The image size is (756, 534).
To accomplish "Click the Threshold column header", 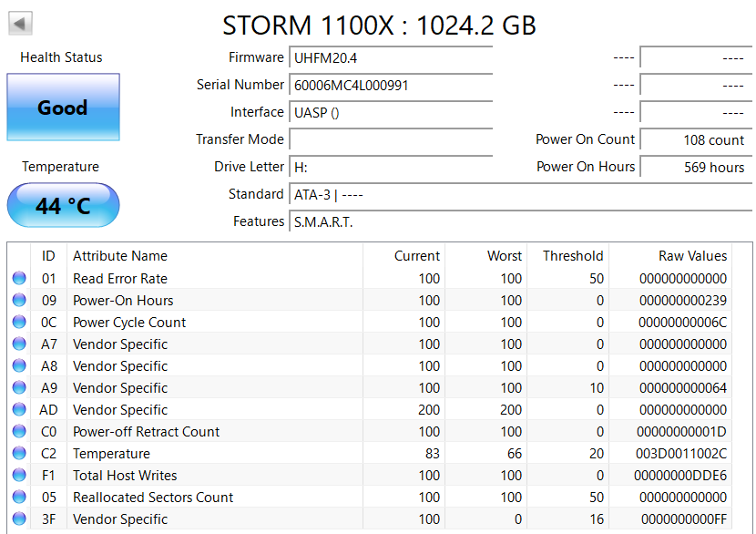I will pyautogui.click(x=573, y=256).
